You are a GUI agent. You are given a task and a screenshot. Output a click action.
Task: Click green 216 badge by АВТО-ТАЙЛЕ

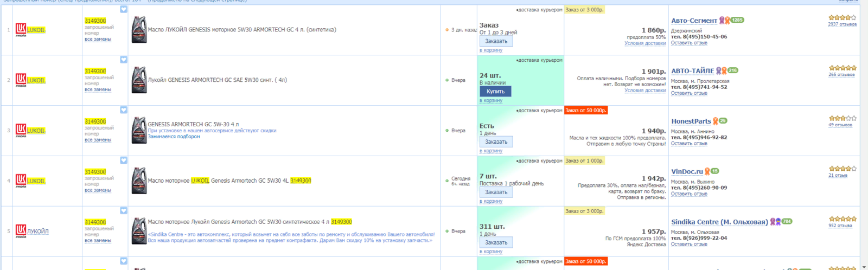733,70
